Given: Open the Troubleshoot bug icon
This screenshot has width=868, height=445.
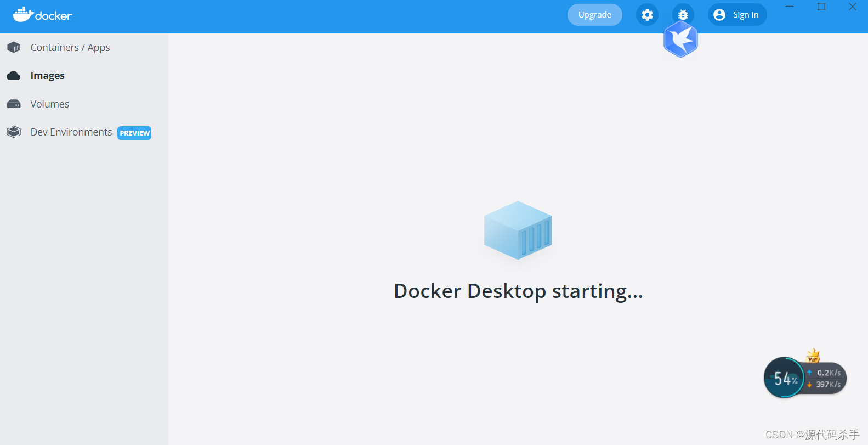Looking at the screenshot, I should coord(683,15).
